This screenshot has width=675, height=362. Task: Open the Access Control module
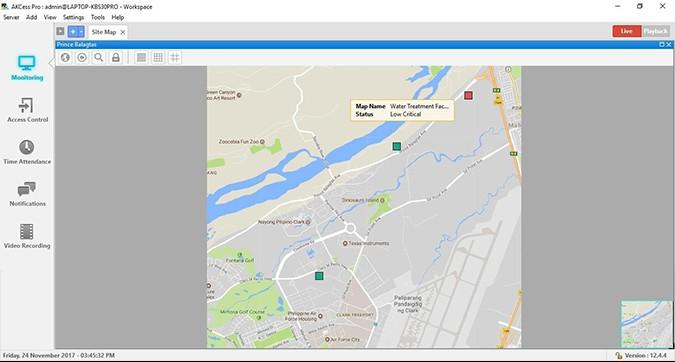tap(27, 110)
